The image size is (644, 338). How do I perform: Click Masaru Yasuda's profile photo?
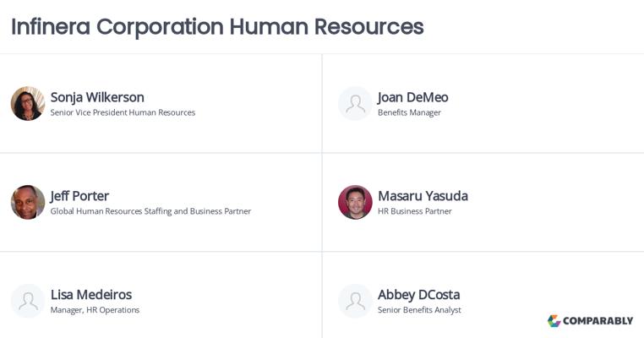coord(355,202)
